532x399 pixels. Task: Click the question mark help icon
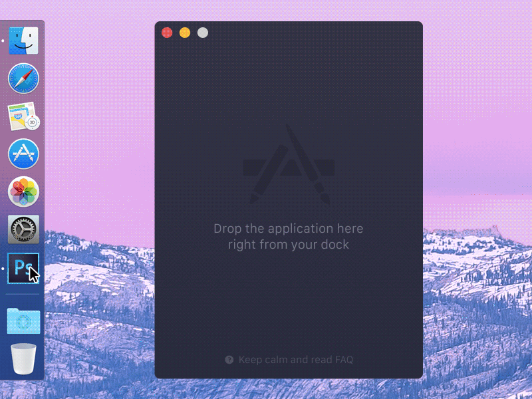(x=229, y=360)
